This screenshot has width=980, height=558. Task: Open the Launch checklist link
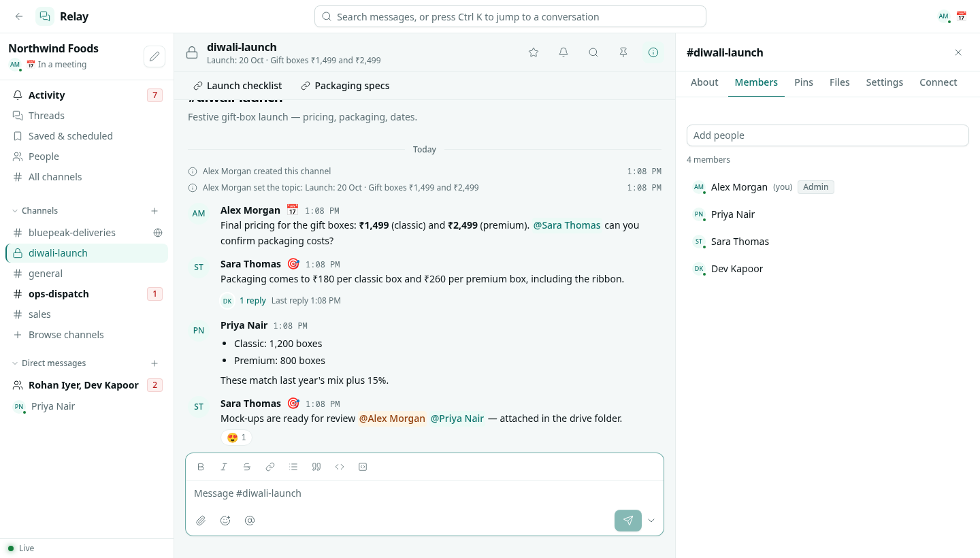point(238,86)
